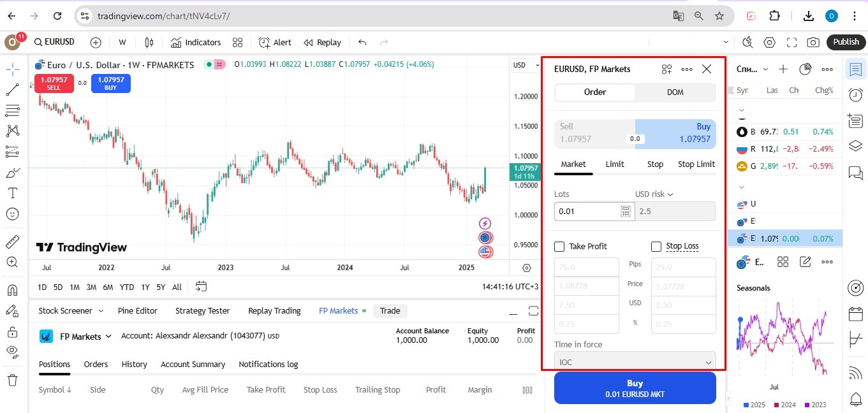Select the ruler measure tool
Viewport: 868px width, 413px height.
[x=12, y=242]
